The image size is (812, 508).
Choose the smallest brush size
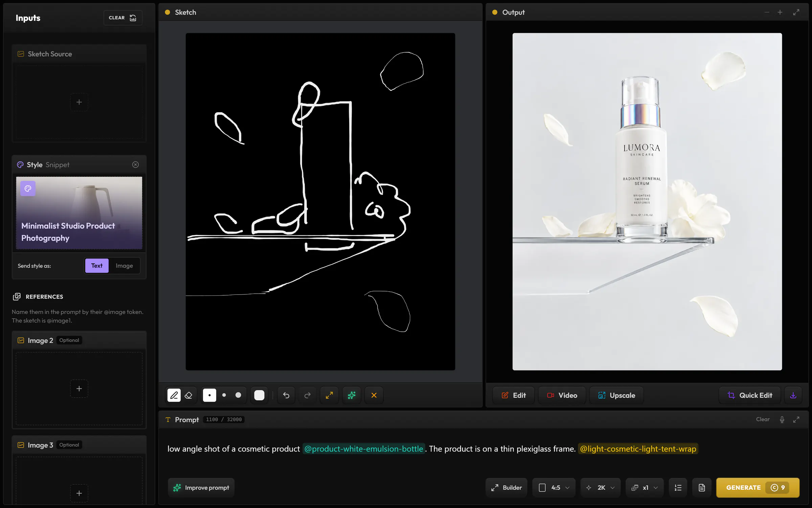(209, 395)
